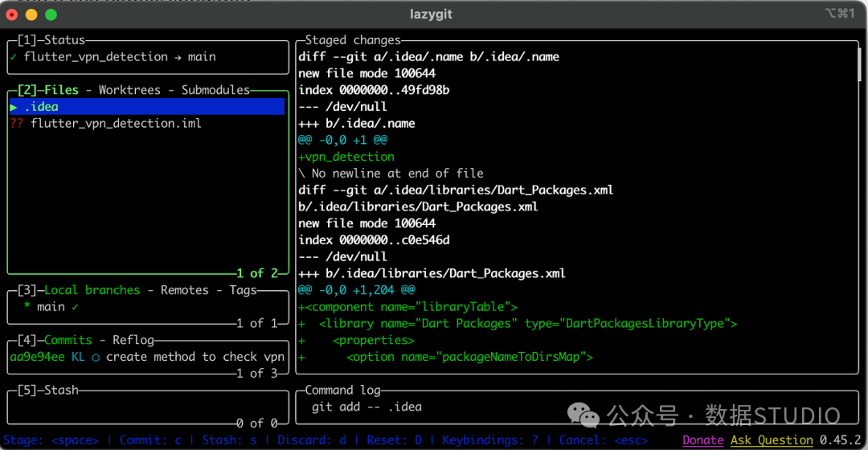Click the Staged changes scrollbar thumb
Screen dimensions: 868x450
click(860, 64)
